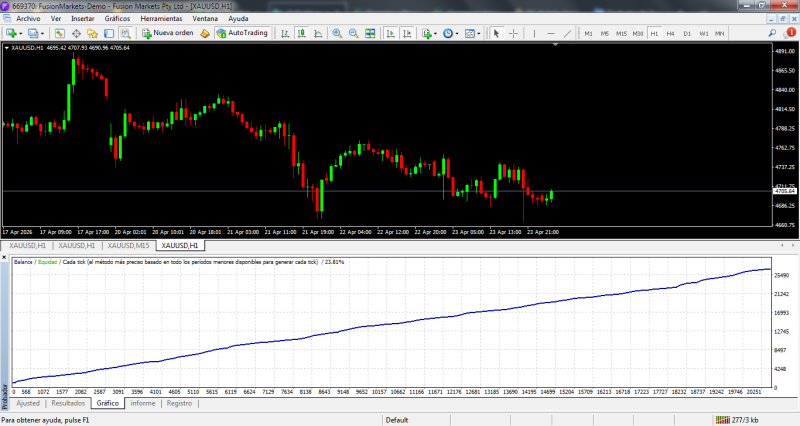
Task: Expand the profiles dropdown arrow
Action: (x=42, y=34)
